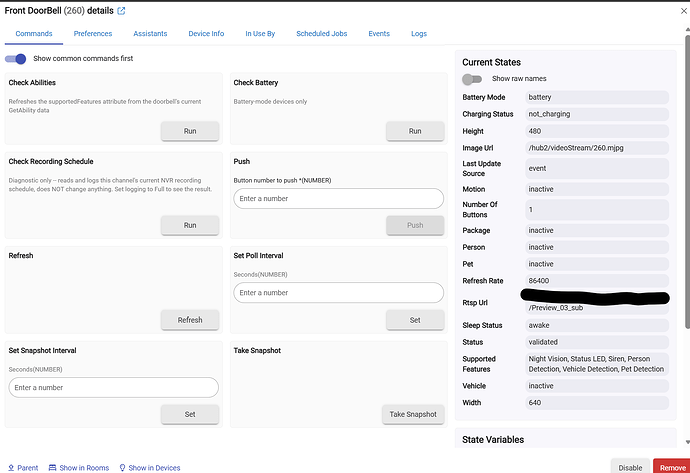Open the In Use By tab
Image resolution: width=690 pixels, height=473 pixels.
260,33
